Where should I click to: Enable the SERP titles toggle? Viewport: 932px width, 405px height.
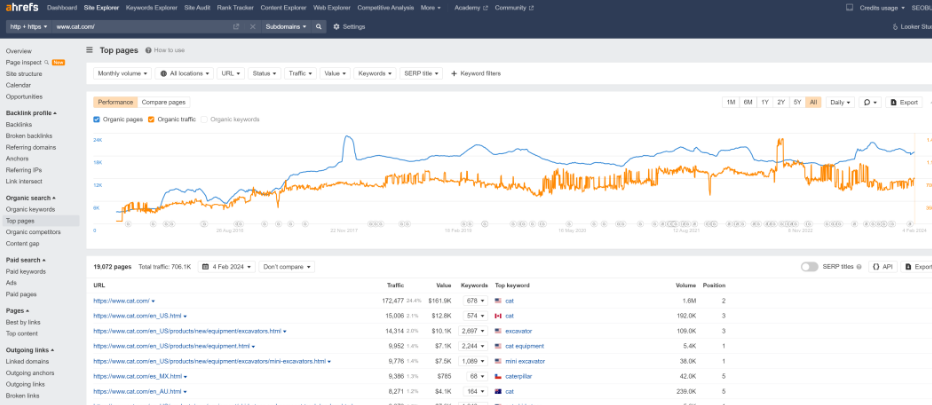810,267
